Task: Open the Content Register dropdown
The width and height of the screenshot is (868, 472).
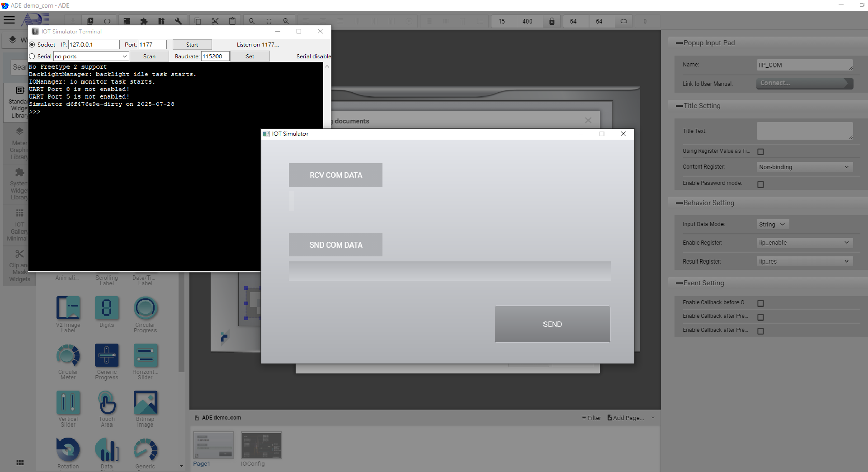Action: click(804, 167)
